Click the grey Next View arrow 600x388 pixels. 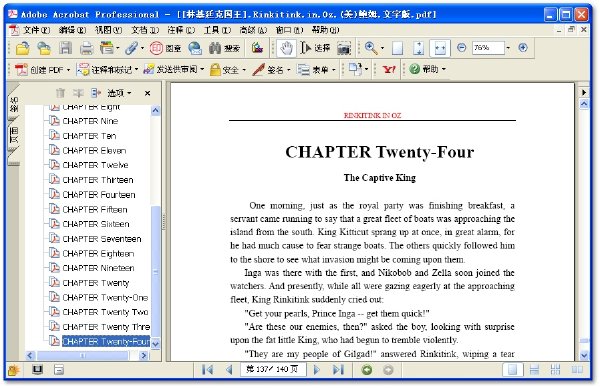(388, 370)
